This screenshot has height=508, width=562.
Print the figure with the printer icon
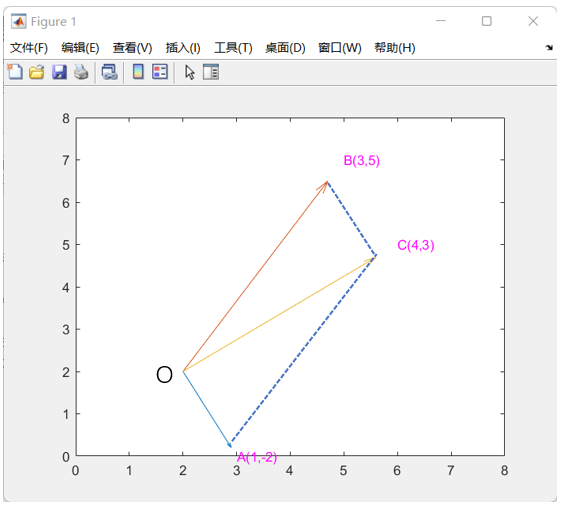(81, 72)
